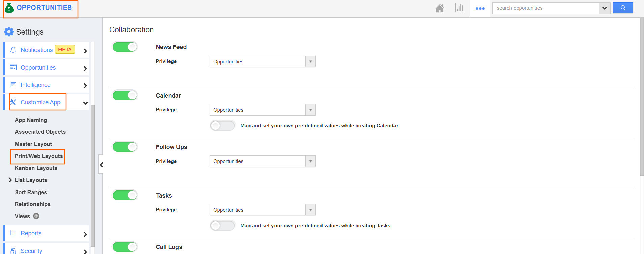Image resolution: width=644 pixels, height=254 pixels.
Task: Select Master Layout
Action: pos(33,144)
